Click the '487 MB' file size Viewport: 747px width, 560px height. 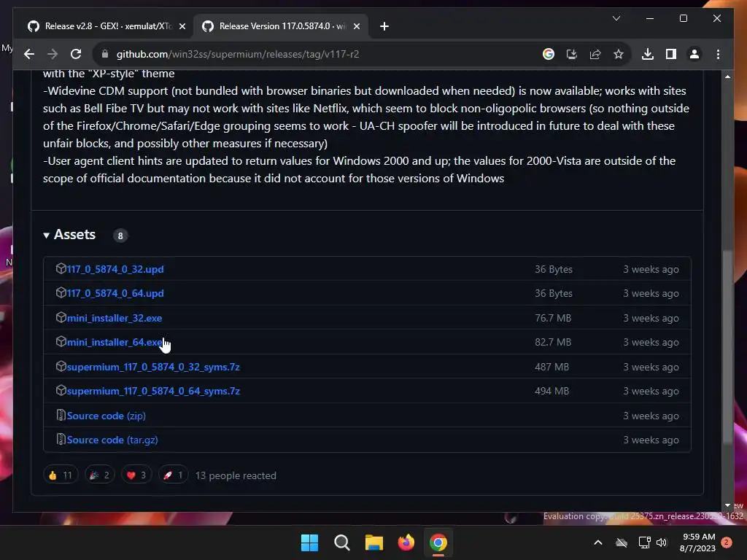pos(551,367)
